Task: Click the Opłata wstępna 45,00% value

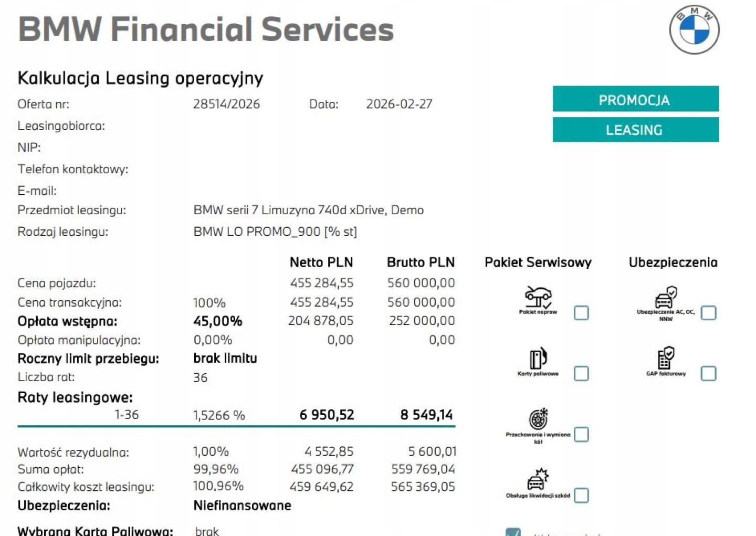Action: [217, 321]
